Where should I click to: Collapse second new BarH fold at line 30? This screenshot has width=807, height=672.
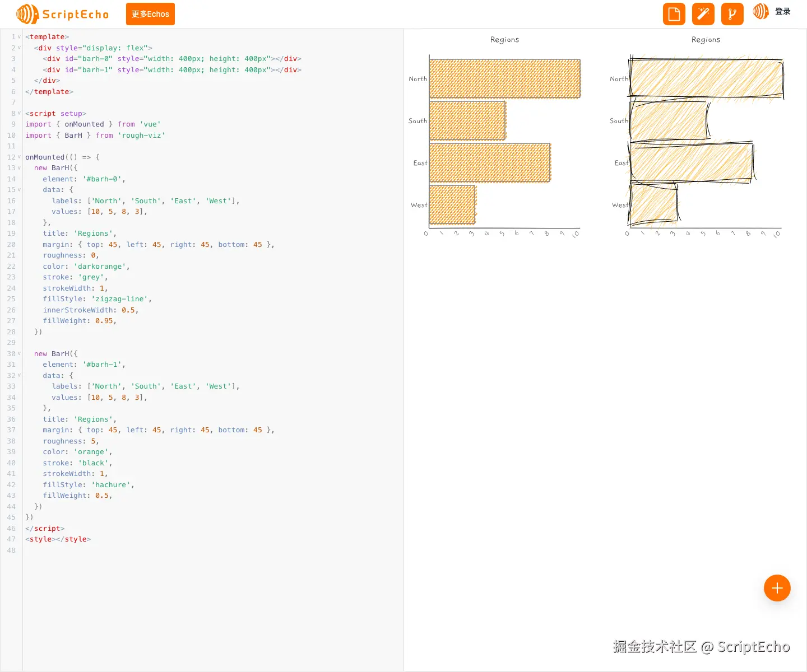pyautogui.click(x=19, y=353)
